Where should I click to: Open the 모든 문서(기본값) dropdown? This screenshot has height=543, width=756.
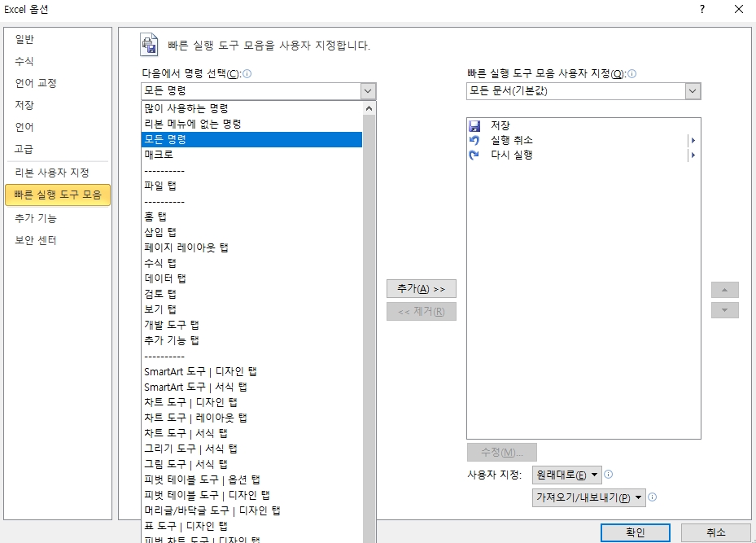693,91
